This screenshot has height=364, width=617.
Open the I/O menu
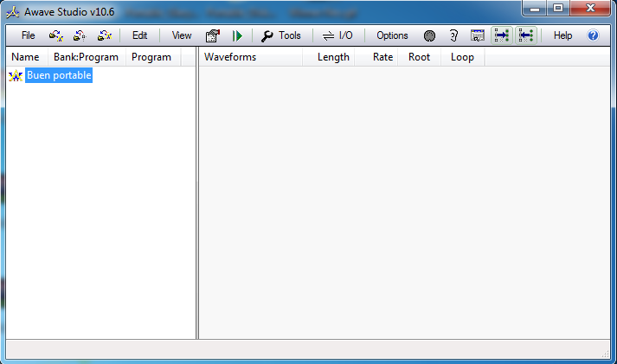(346, 35)
